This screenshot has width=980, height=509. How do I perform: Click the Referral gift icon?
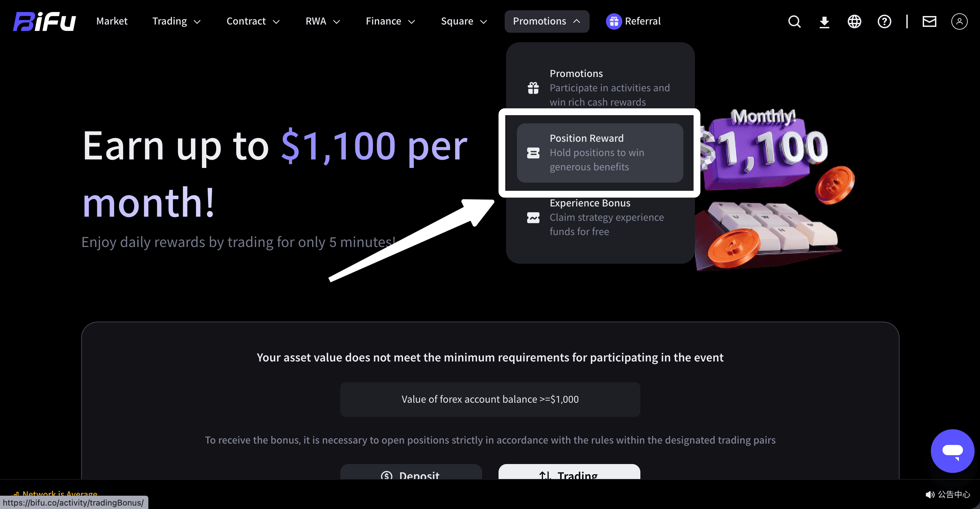coord(614,21)
